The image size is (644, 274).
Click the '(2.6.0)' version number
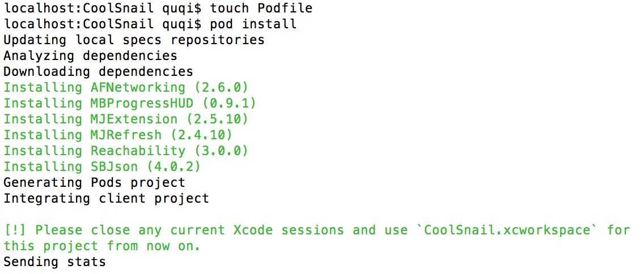click(221, 87)
